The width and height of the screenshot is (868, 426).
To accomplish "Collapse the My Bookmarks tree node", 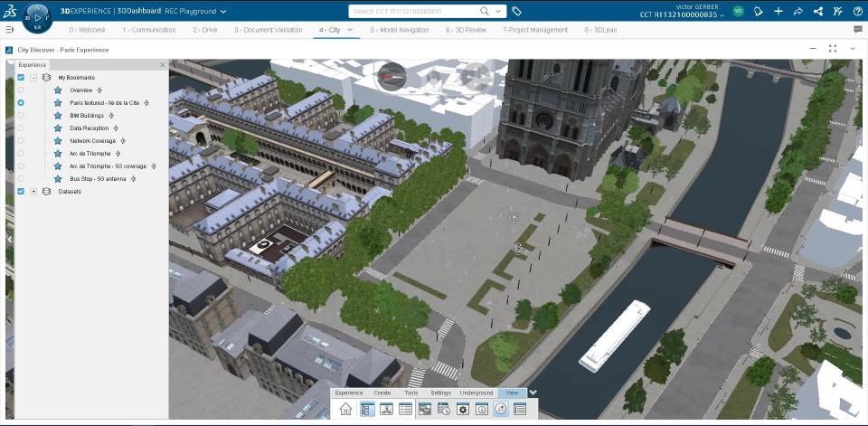I will coord(33,78).
